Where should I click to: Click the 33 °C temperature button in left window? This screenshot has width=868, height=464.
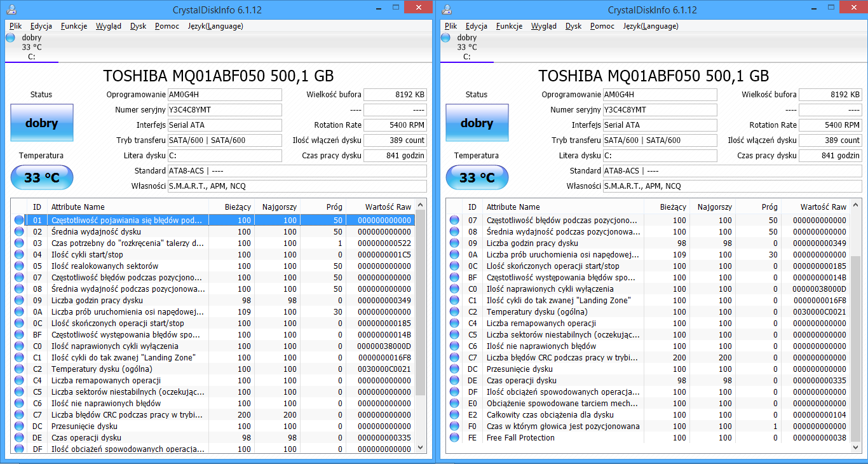pyautogui.click(x=42, y=177)
